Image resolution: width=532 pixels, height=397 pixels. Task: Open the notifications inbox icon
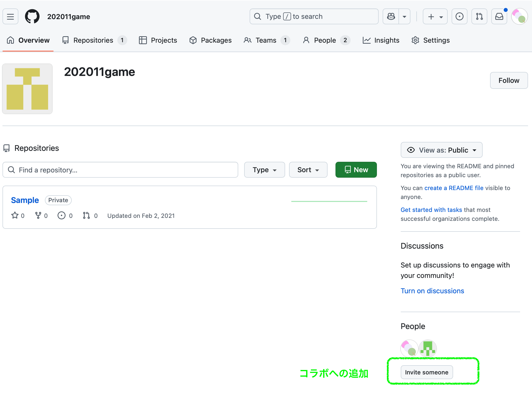click(x=499, y=17)
